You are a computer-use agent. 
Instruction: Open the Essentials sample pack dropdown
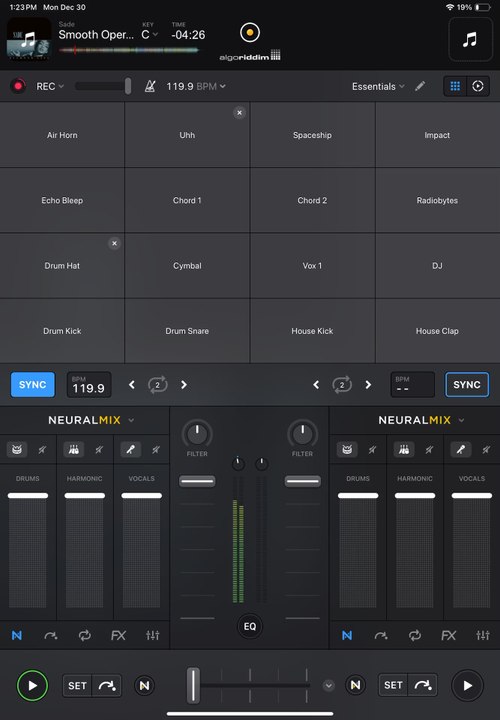[378, 86]
